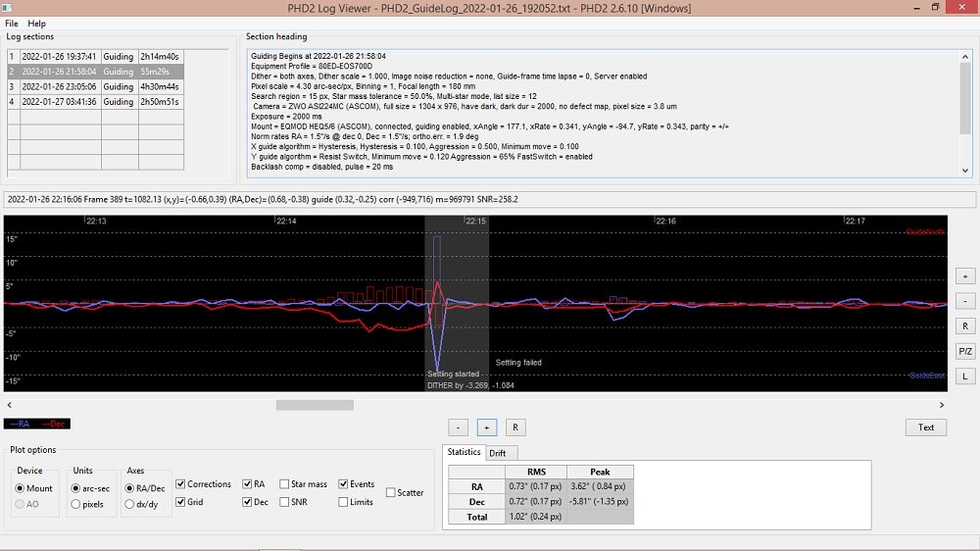The height and width of the screenshot is (551, 980).
Task: Click the DITHER event label on graph
Action: click(470, 385)
